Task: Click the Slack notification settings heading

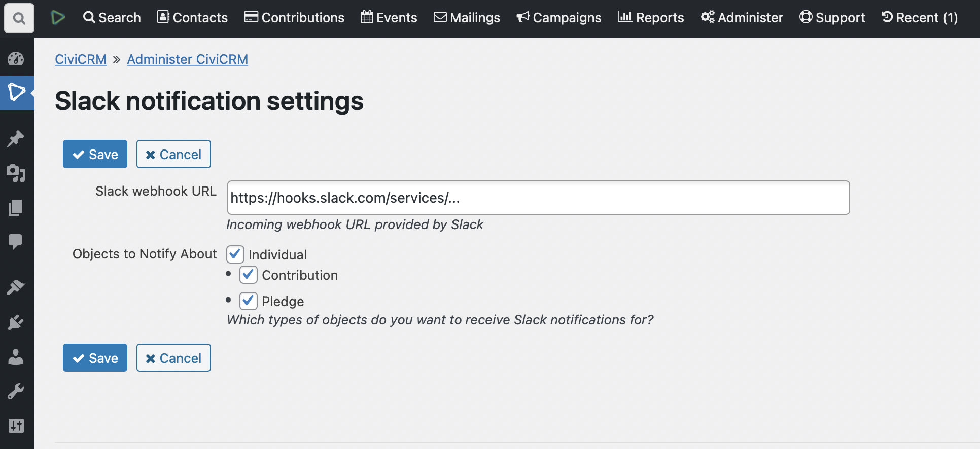Action: click(x=209, y=101)
